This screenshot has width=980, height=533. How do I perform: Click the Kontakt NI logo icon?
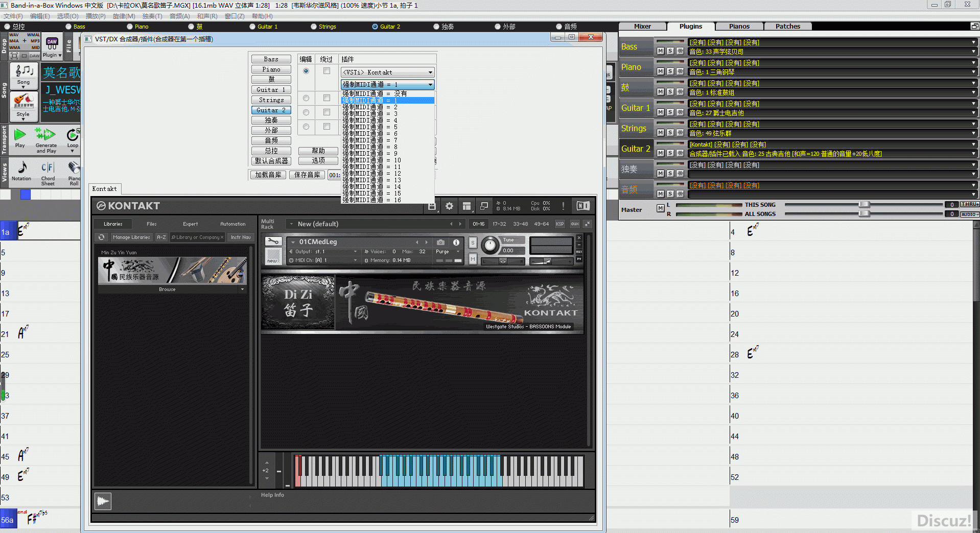click(583, 206)
